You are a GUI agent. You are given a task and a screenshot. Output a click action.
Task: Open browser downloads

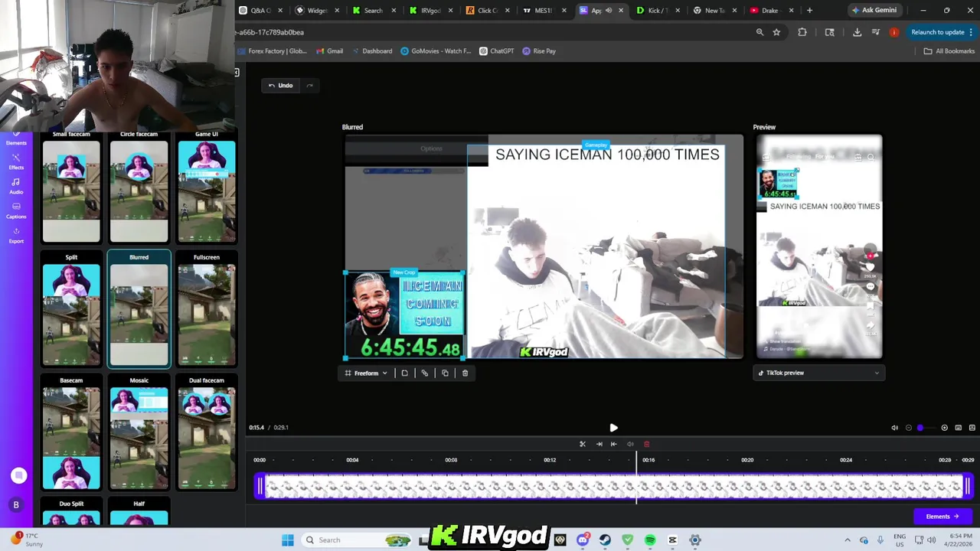(857, 32)
